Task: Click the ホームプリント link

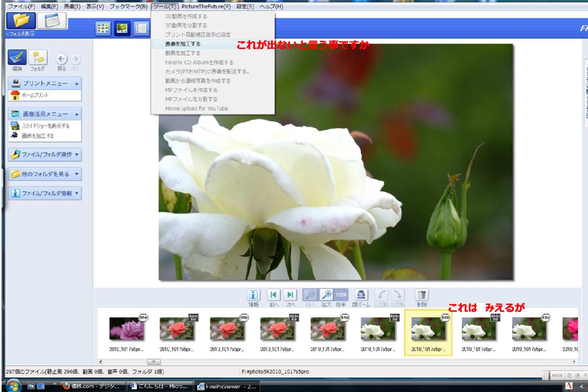Action: pos(34,95)
